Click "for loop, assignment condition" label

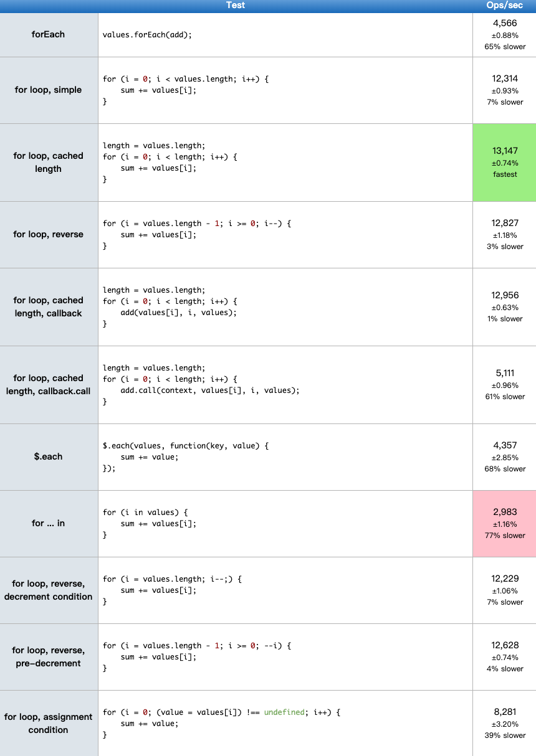(x=49, y=723)
